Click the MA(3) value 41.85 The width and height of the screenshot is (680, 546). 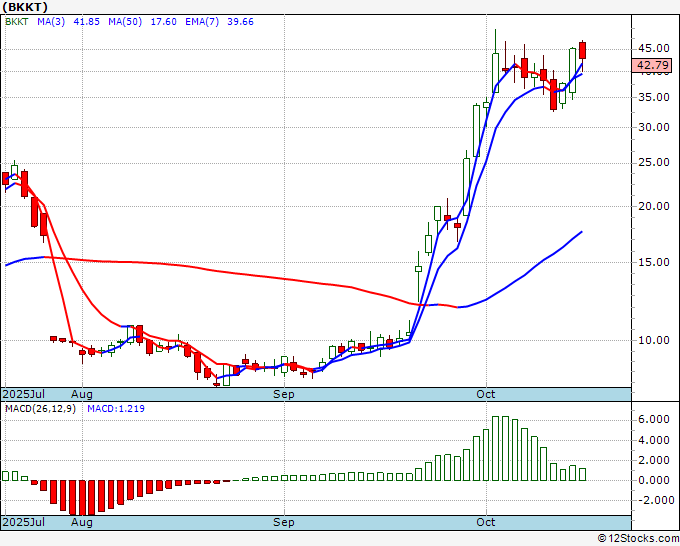[87, 22]
